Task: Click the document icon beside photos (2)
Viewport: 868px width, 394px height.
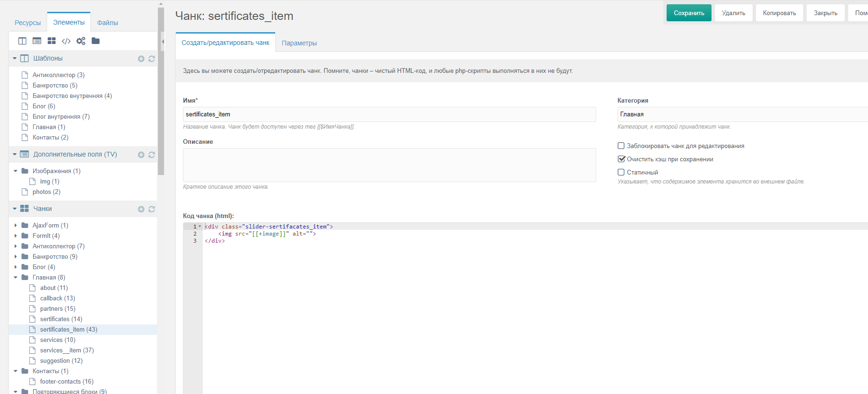Action: [x=25, y=192]
